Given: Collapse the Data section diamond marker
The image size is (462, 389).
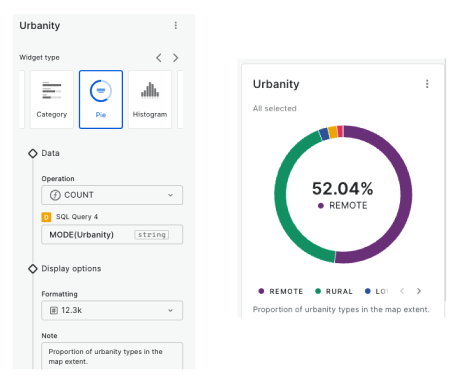Looking at the screenshot, I should (x=33, y=153).
